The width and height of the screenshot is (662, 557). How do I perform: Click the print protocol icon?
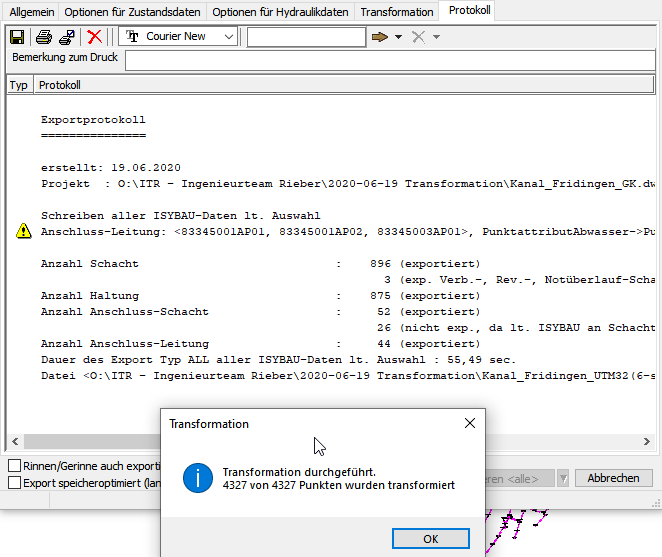[x=44, y=37]
